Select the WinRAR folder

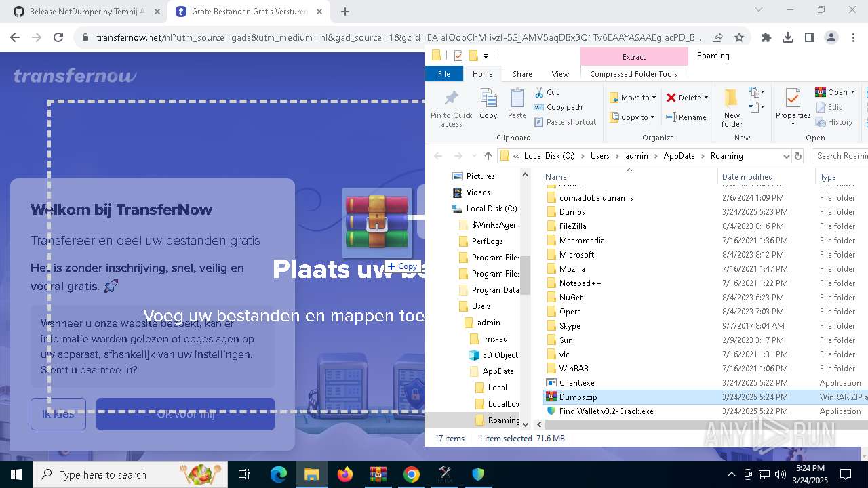coord(574,369)
